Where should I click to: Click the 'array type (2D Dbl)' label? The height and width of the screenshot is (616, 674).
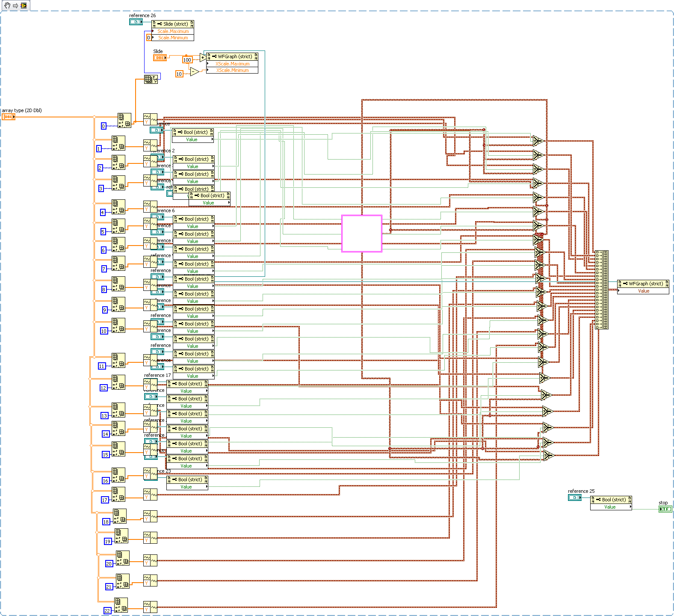22,110
